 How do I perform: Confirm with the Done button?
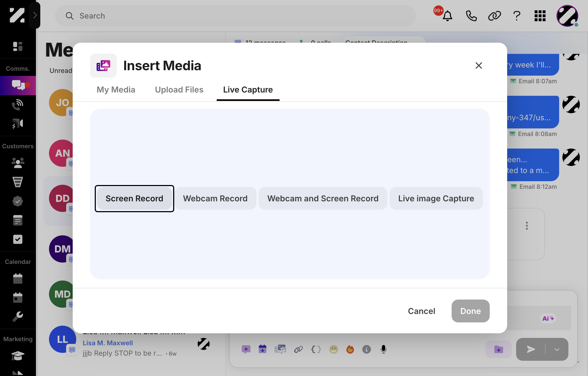[470, 311]
